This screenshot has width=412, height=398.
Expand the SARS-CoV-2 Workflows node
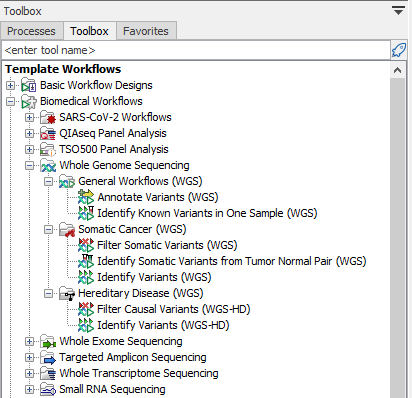29,117
